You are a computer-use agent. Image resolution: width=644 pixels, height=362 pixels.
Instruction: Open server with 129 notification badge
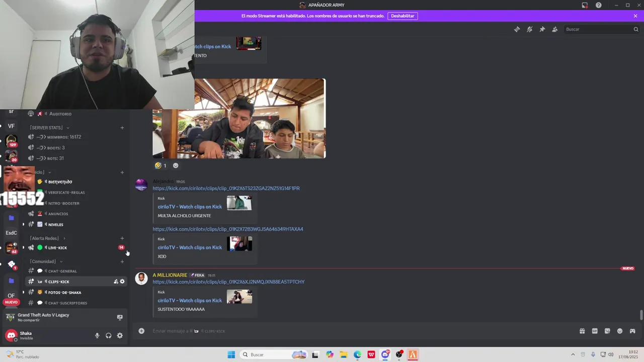click(x=11, y=141)
